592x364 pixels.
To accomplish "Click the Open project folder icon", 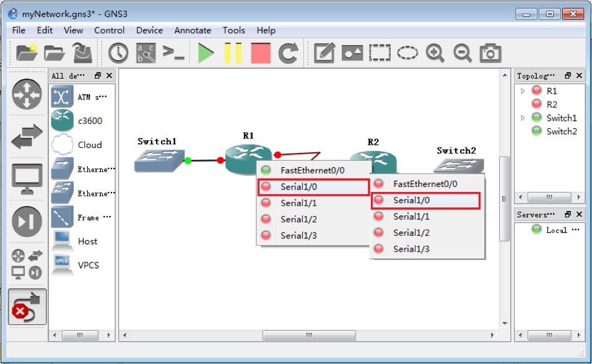I will click(54, 53).
